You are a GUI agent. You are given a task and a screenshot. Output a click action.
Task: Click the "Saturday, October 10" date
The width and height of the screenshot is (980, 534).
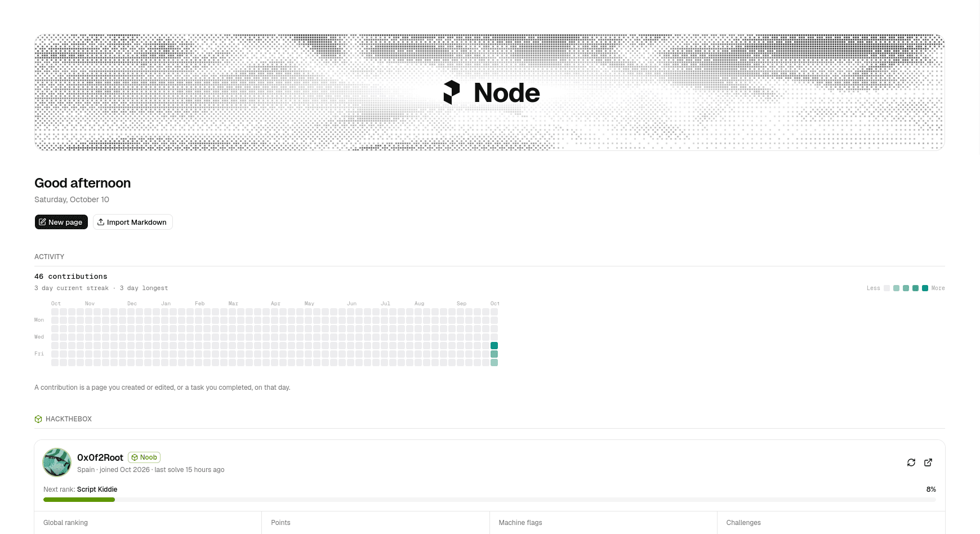pos(72,199)
